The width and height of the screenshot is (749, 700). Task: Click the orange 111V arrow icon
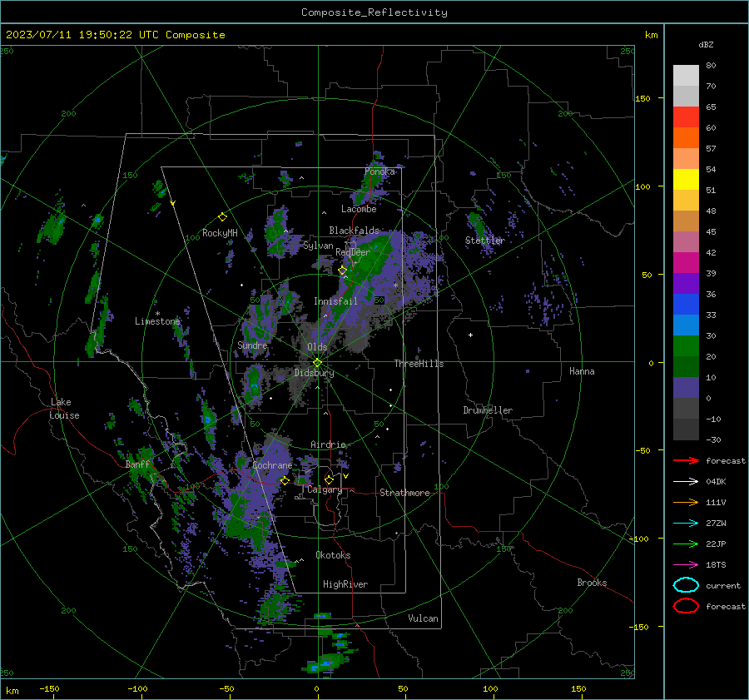pyautogui.click(x=686, y=502)
